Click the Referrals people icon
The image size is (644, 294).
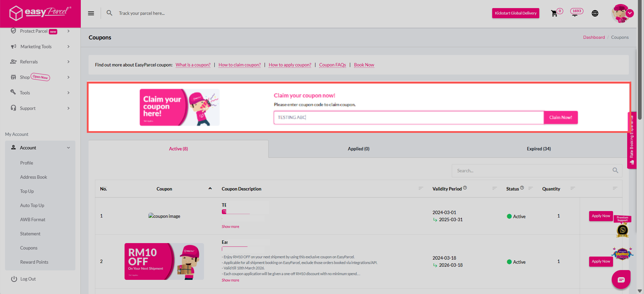(x=13, y=62)
